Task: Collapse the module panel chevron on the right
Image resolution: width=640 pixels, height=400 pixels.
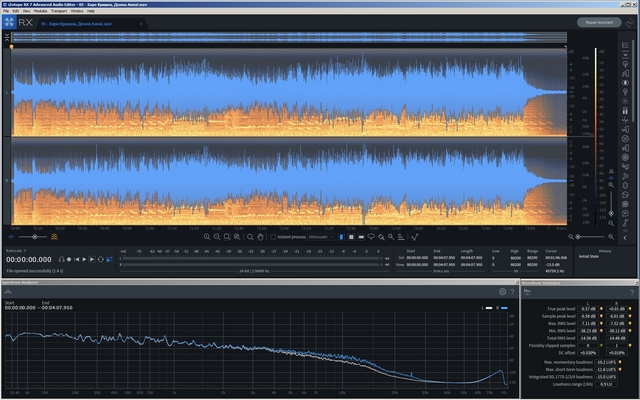Action: [624, 238]
